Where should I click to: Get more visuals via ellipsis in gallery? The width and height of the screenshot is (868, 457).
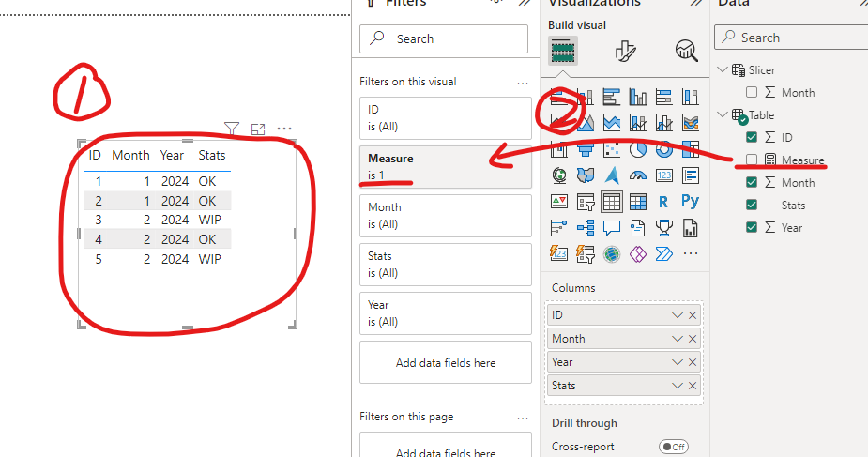691,254
